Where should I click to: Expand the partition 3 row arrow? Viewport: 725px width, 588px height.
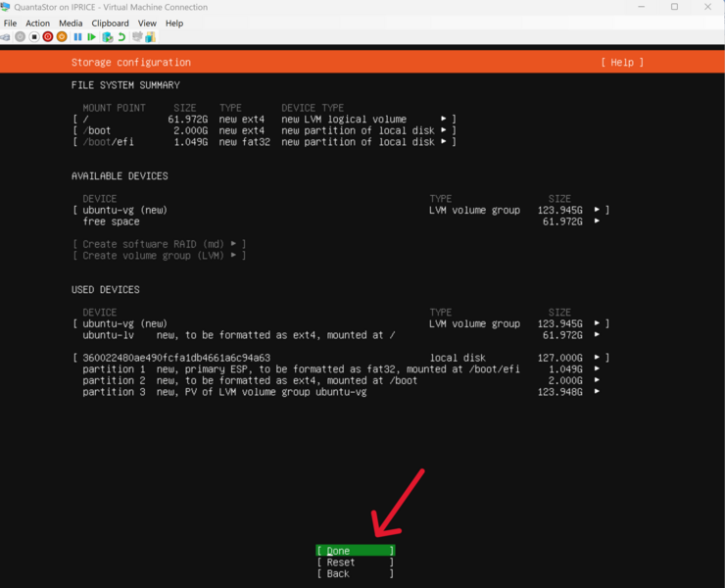coord(597,391)
